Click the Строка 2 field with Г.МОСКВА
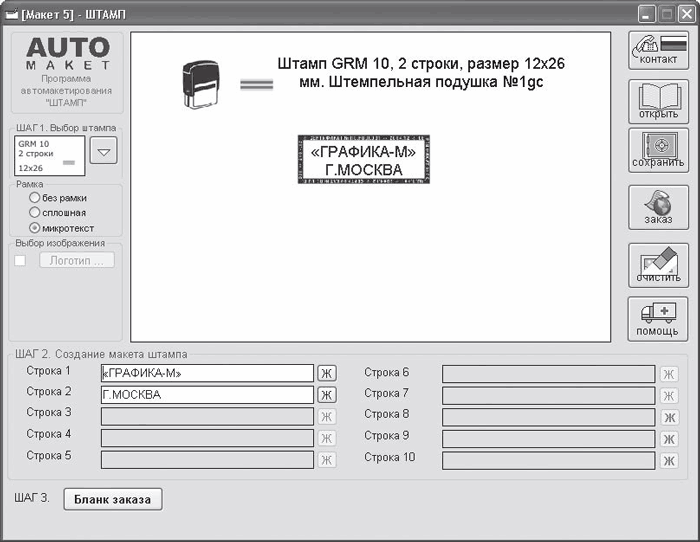The image size is (700, 542). pyautogui.click(x=207, y=395)
